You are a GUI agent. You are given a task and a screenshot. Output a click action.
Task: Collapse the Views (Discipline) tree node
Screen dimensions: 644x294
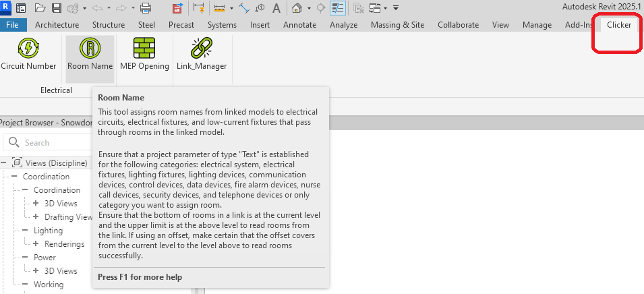pyautogui.click(x=3, y=163)
